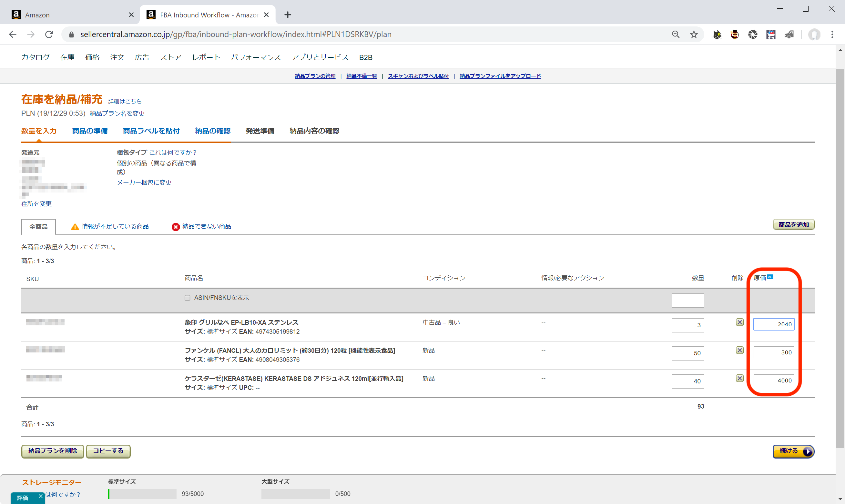
Task: Open the 注文 menu
Action: (117, 57)
